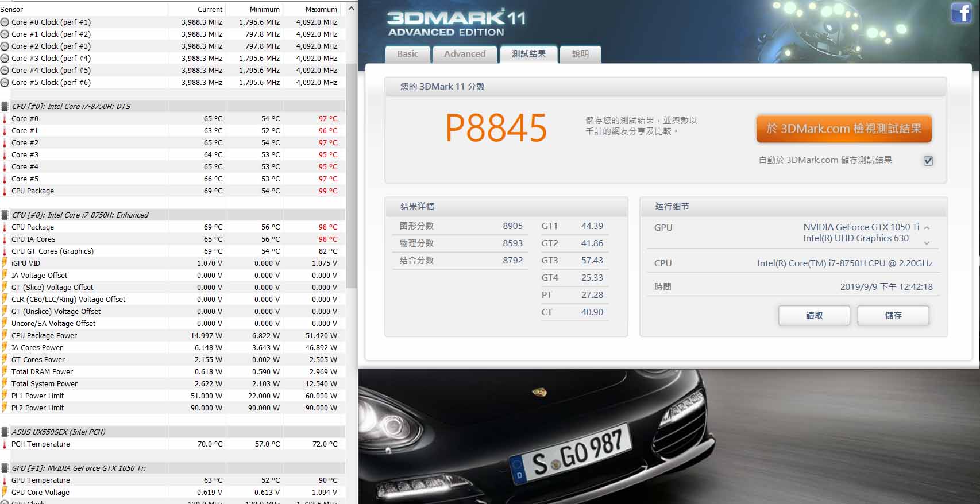This screenshot has height=504, width=980.
Task: Click lightning icon next to iGPU VID
Action: pyautogui.click(x=5, y=263)
